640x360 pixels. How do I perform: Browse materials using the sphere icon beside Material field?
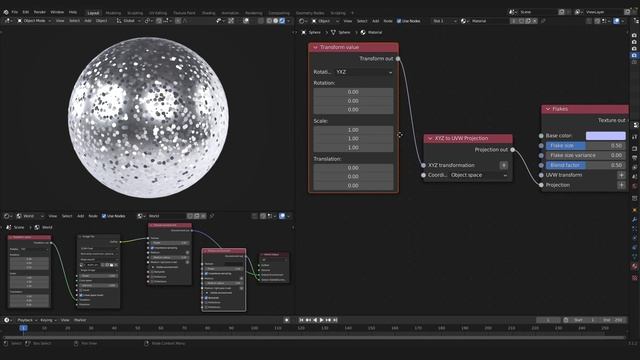[x=464, y=21]
